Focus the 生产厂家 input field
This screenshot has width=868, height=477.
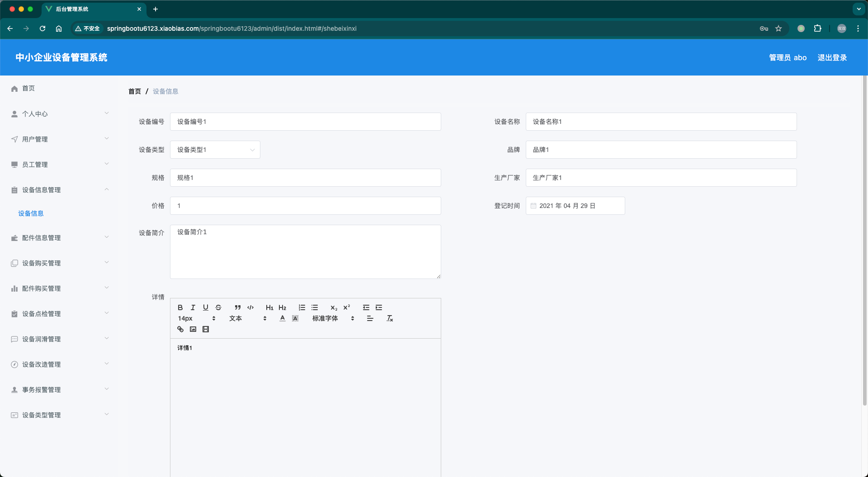(661, 178)
